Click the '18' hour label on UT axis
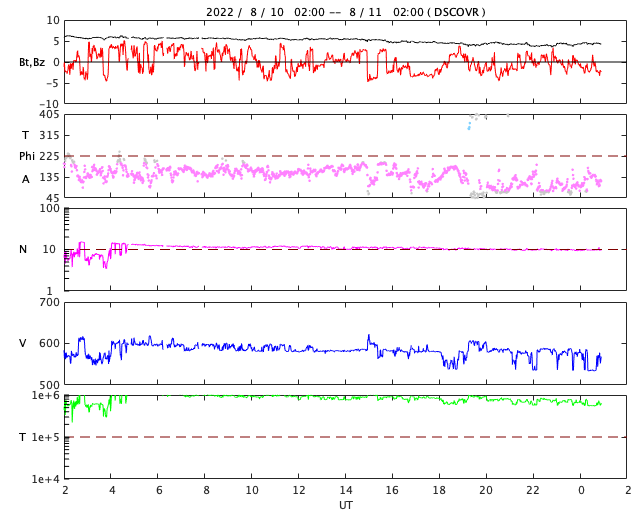640x512 pixels. pos(439,490)
